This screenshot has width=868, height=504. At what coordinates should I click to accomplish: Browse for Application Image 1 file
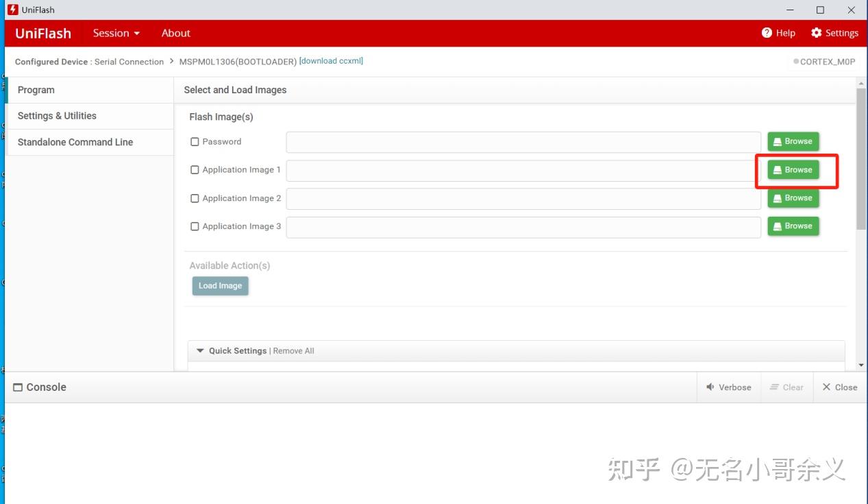click(x=793, y=169)
